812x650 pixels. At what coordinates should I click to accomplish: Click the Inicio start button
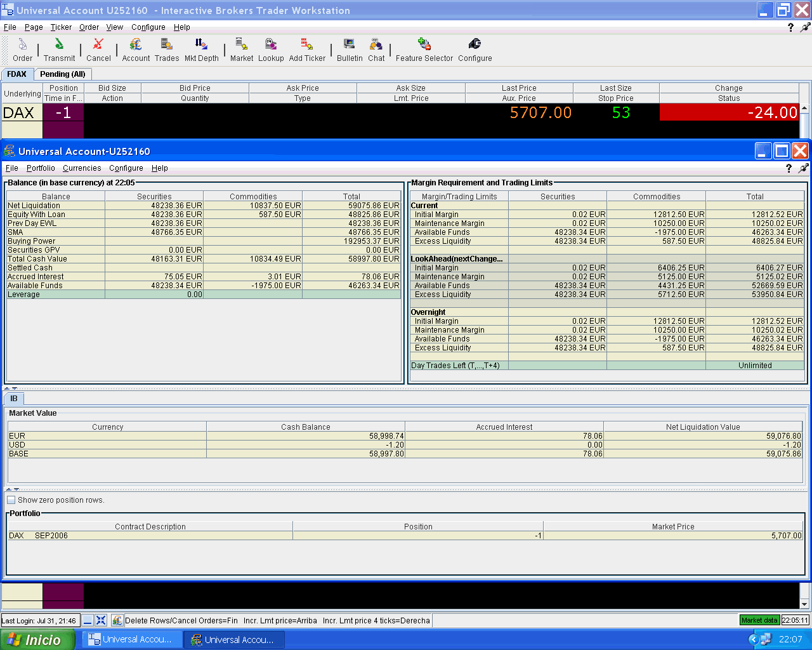coord(37,639)
